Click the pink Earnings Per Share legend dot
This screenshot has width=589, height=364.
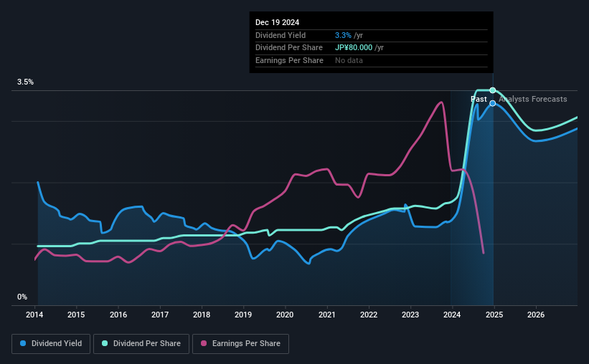coord(204,343)
